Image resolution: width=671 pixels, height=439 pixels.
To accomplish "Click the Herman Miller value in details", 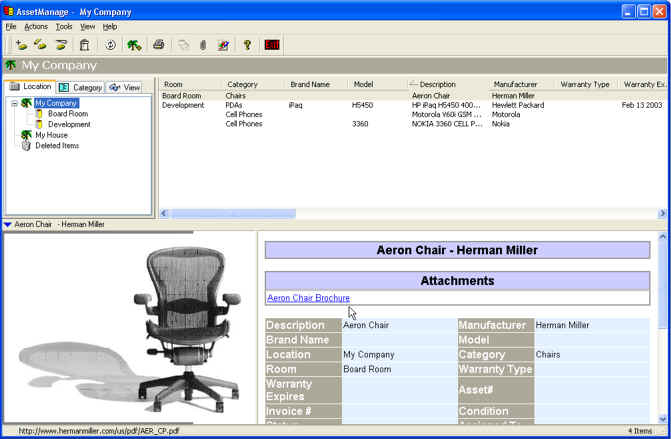I will point(562,325).
